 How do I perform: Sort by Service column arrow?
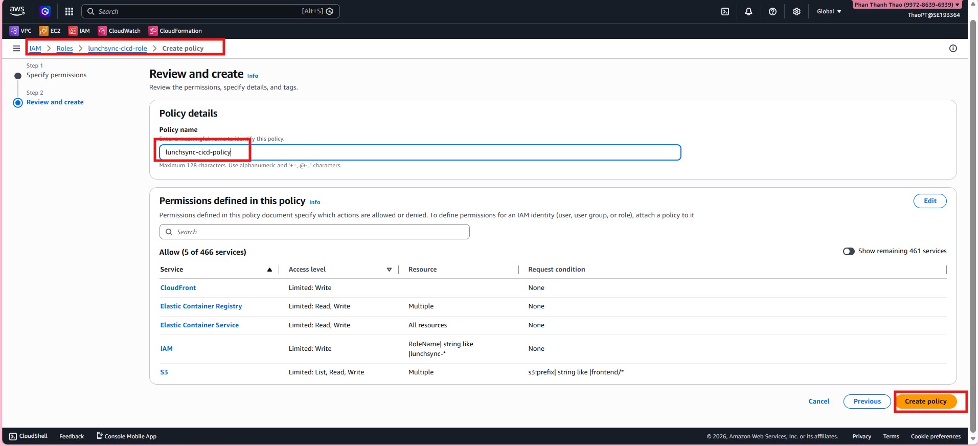point(269,270)
